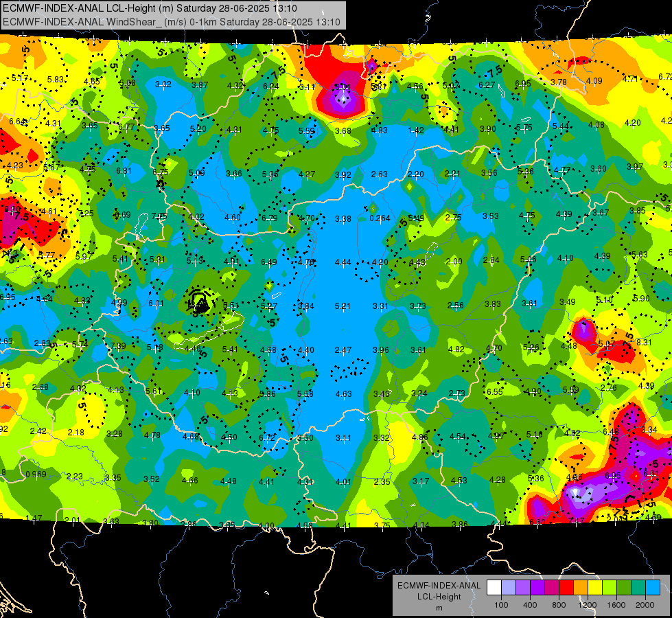Click the orange legend swatch
Image resolution: width=672 pixels, height=618 pixels.
click(x=581, y=588)
